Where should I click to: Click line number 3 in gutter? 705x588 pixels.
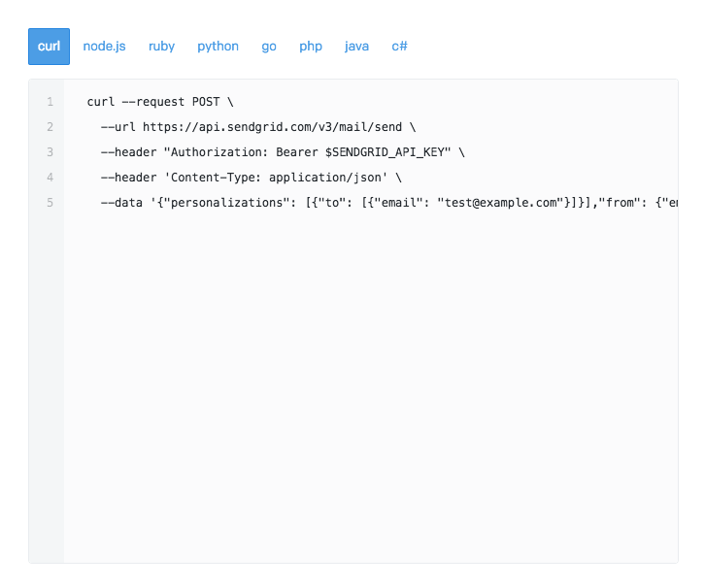[x=50, y=152]
